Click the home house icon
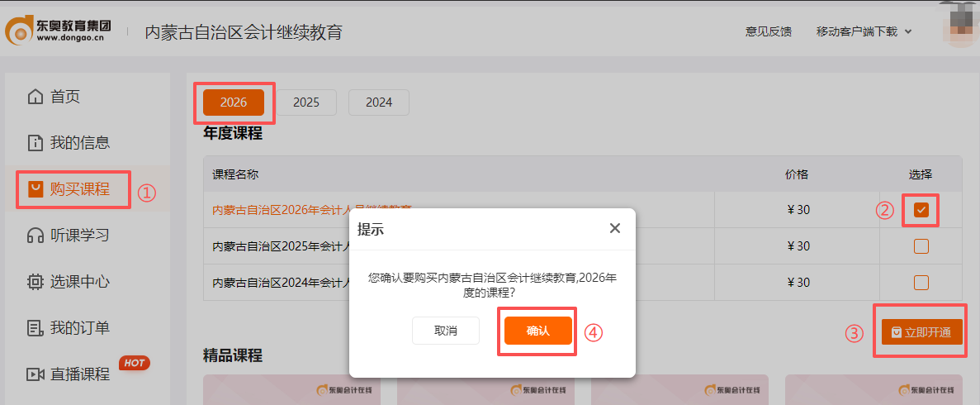 [36, 97]
